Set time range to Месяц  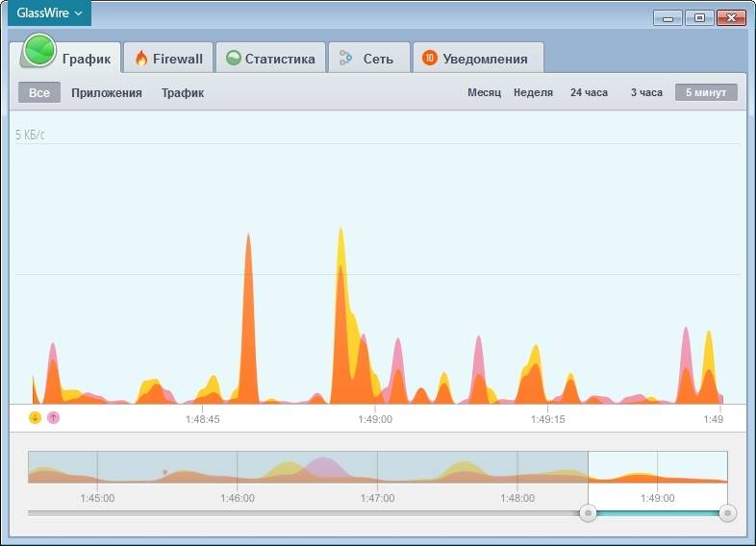(484, 92)
